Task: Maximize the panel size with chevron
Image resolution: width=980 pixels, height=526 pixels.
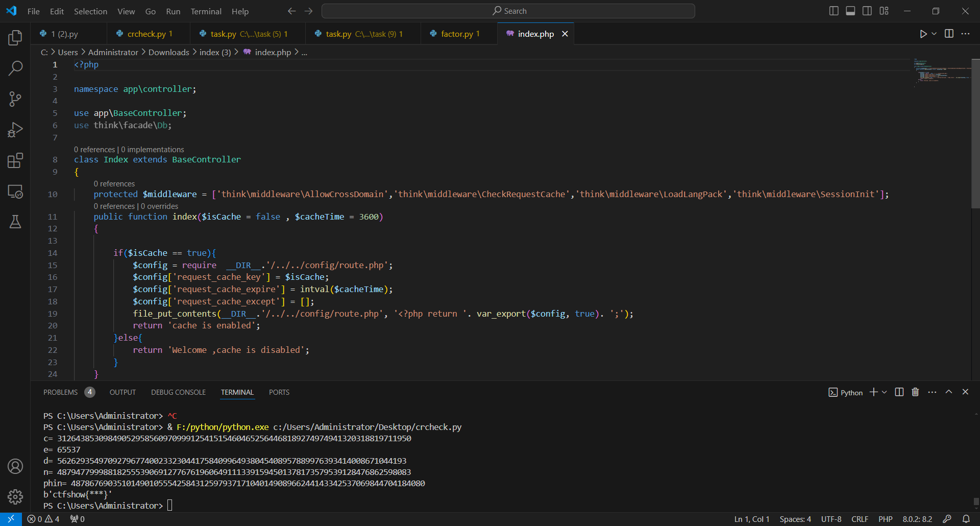Action: (949, 392)
